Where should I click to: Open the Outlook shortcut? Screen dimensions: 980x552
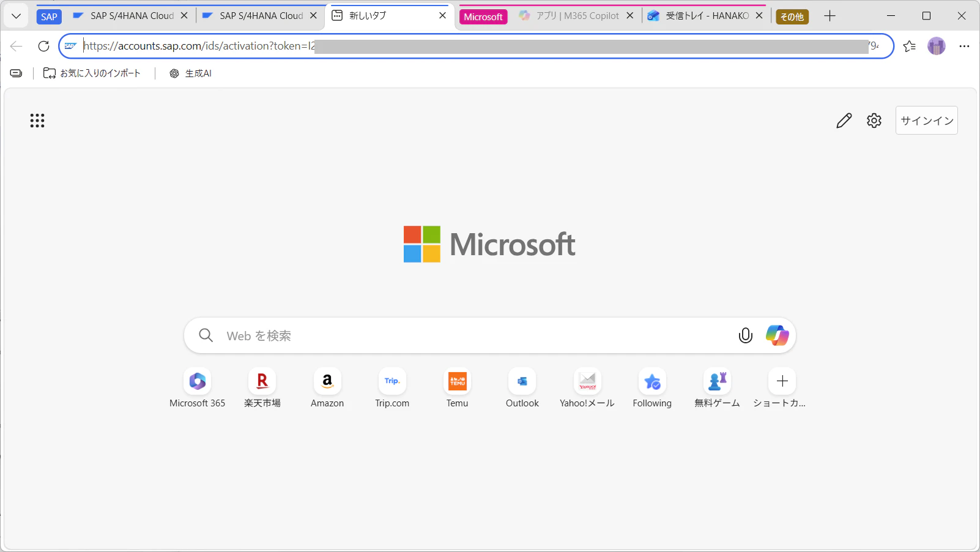pyautogui.click(x=522, y=389)
